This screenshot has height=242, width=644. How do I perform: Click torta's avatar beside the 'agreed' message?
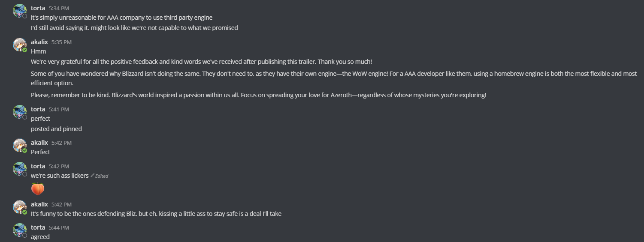coord(20,230)
